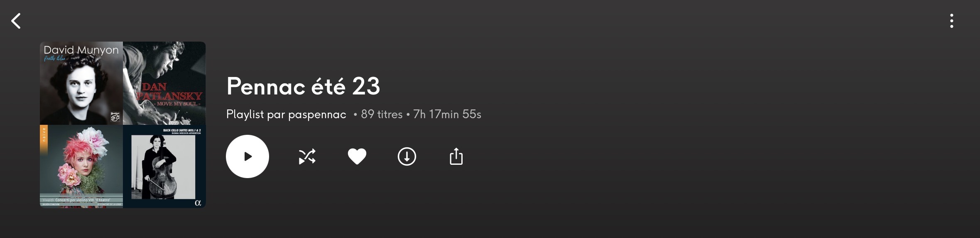Click the alpha label logo on Bach cover
The width and height of the screenshot is (980, 238).
click(x=198, y=203)
